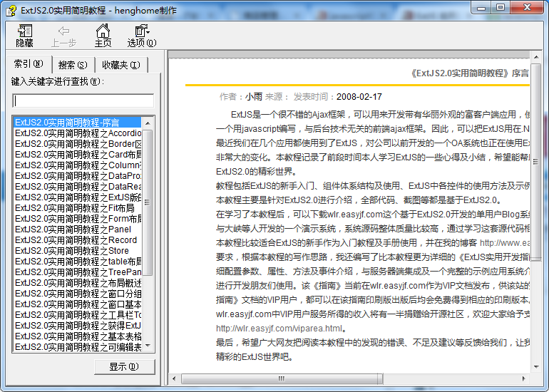Click the 隐藏 (Hide) toolbar icon
This screenshot has width=549, height=392.
(25, 35)
